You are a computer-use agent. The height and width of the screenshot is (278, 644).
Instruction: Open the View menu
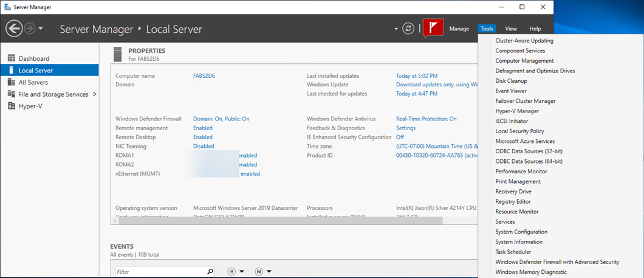pos(511,29)
